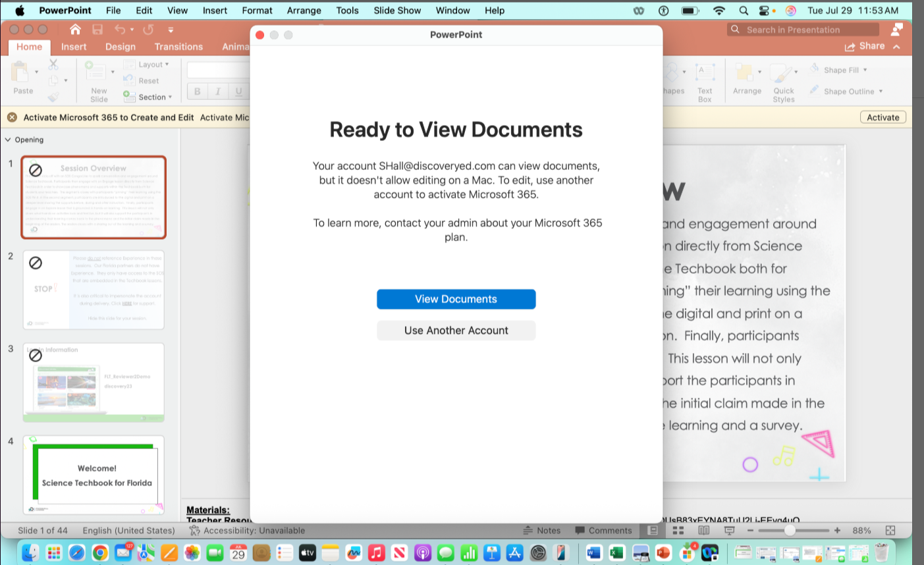Click the Undo arrow icon
This screenshot has height=565, width=924.
pyautogui.click(x=120, y=29)
